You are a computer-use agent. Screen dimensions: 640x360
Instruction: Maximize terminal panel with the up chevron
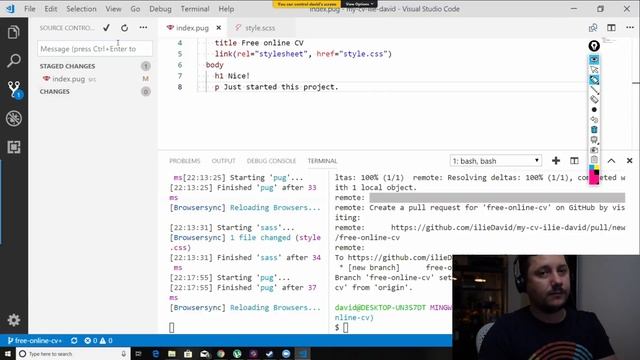611,161
